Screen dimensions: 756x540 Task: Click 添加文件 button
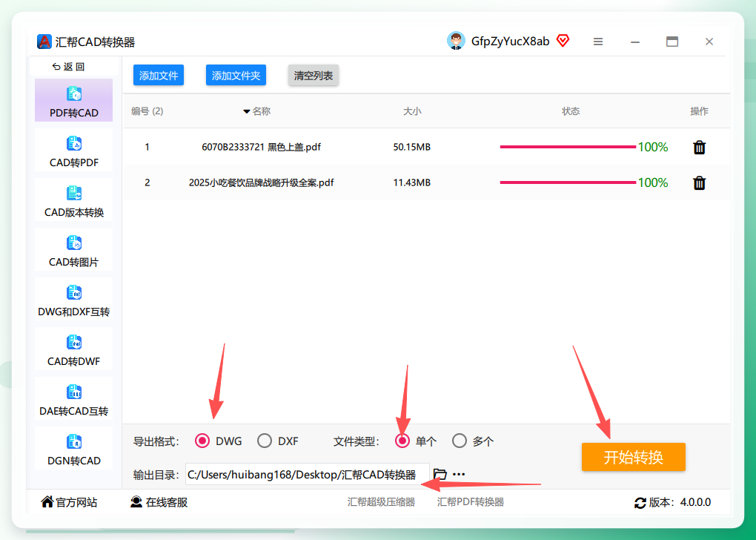[159, 75]
